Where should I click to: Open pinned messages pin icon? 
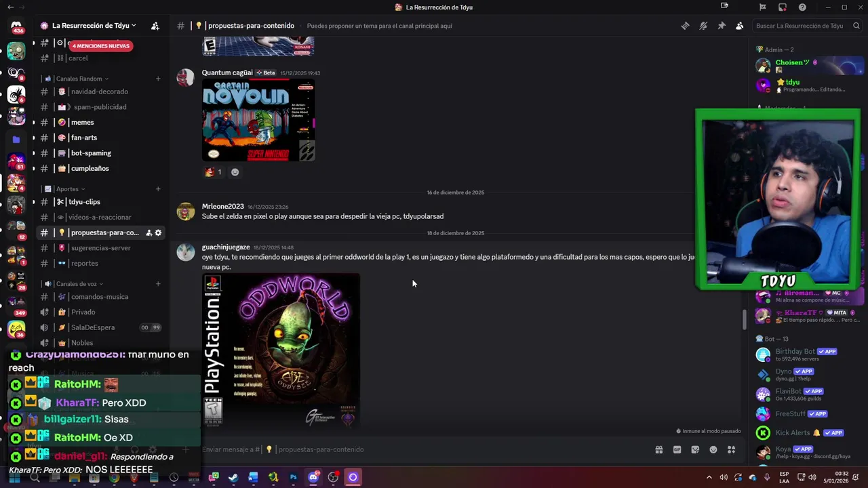tap(722, 26)
